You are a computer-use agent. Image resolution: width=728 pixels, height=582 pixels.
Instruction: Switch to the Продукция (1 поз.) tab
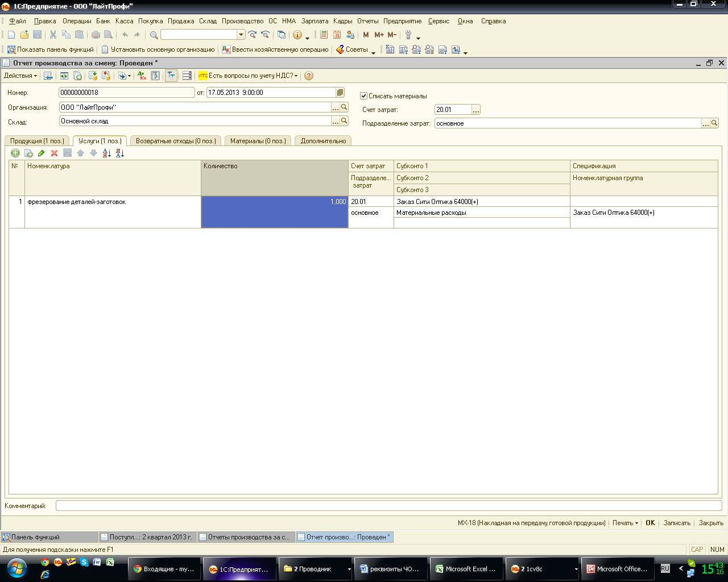coord(37,141)
